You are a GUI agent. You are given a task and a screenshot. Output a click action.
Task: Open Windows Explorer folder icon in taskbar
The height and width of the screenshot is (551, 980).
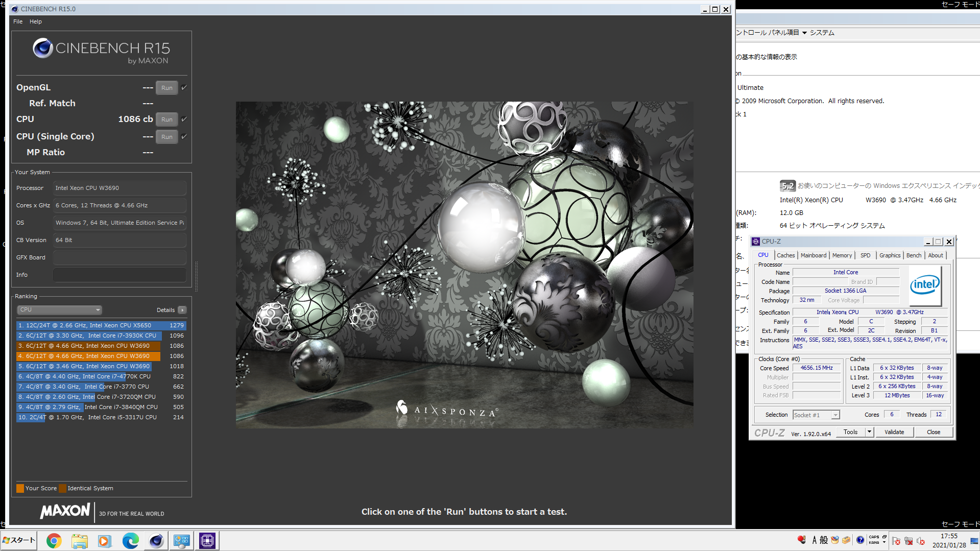[x=79, y=540]
